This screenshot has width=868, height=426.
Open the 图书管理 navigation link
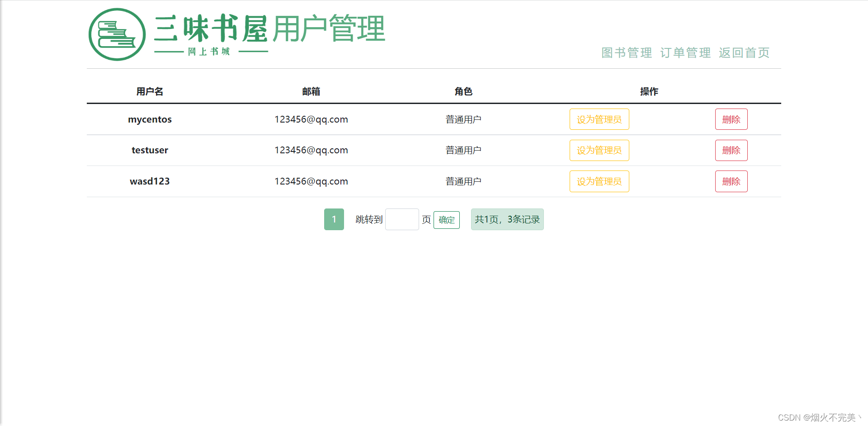click(627, 53)
